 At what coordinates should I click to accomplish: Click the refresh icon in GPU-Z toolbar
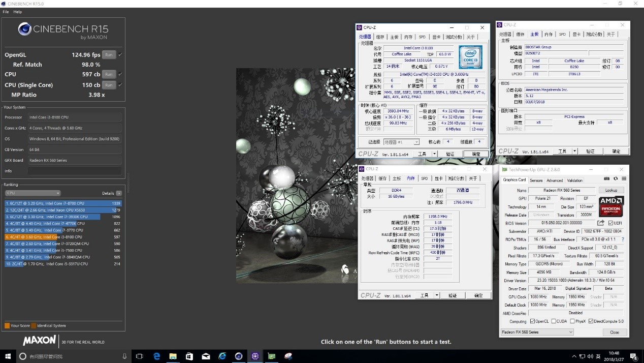(x=615, y=178)
